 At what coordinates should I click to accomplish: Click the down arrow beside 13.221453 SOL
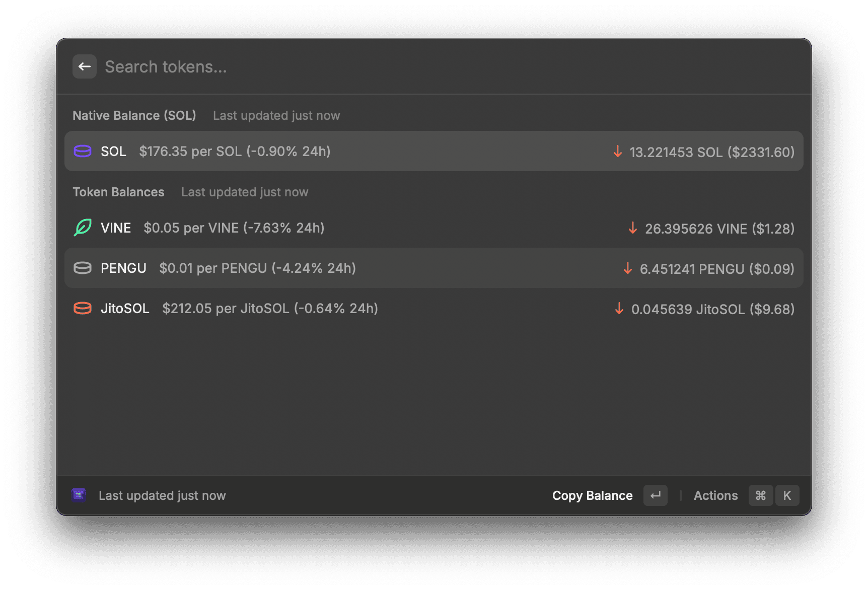(x=618, y=152)
